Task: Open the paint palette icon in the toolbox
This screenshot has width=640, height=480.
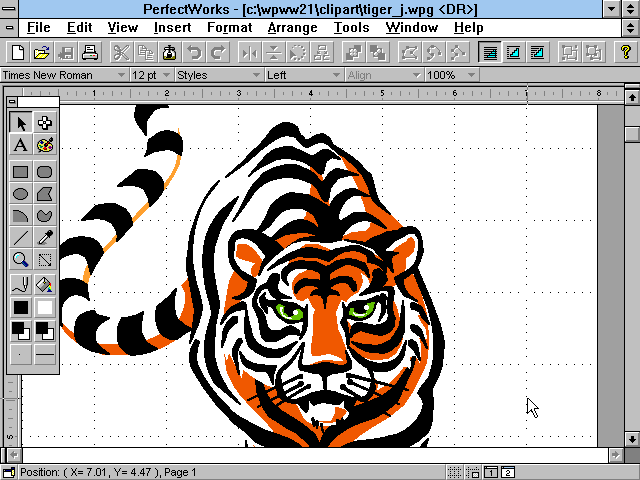Action: pyautogui.click(x=44, y=145)
